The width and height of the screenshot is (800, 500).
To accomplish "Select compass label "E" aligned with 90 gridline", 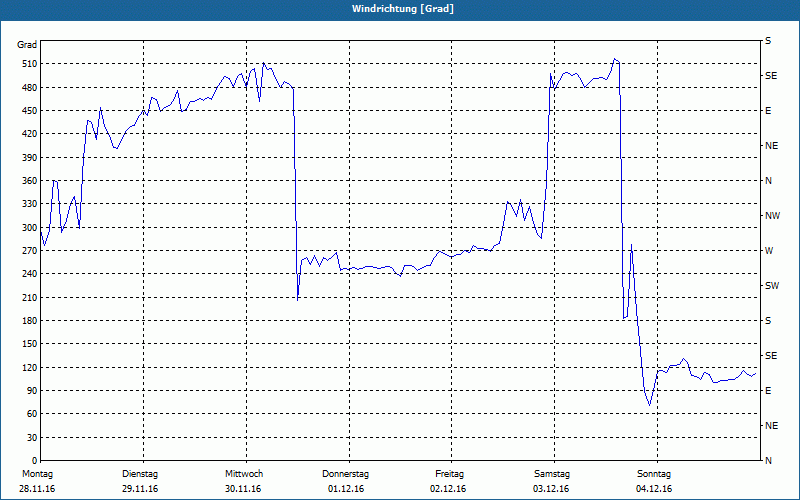I will pyautogui.click(x=768, y=391).
